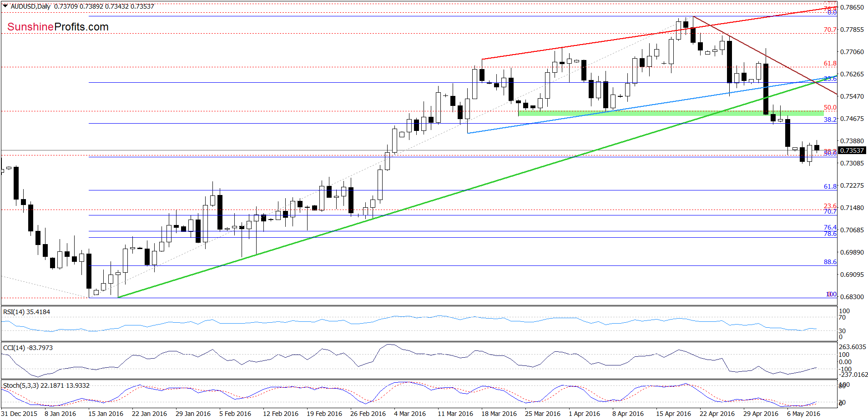Click the 12 Feb 2016 date label
This screenshot has width=868, height=420.
click(x=281, y=414)
